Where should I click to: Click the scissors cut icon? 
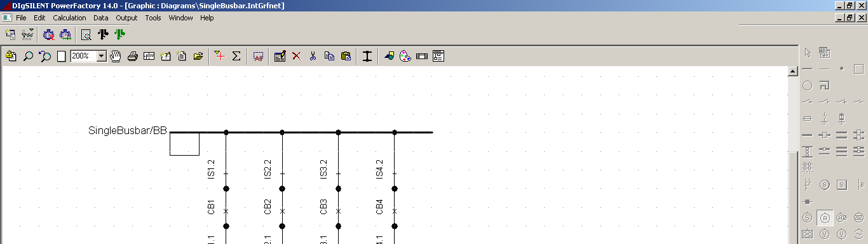click(x=313, y=56)
